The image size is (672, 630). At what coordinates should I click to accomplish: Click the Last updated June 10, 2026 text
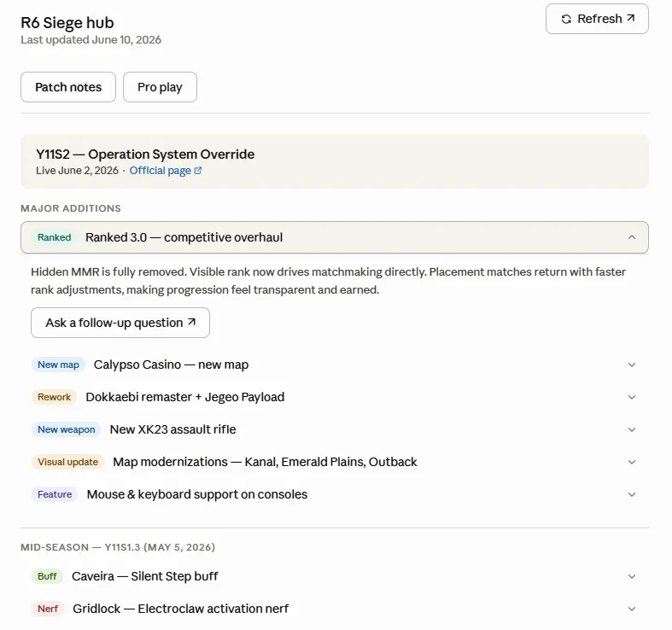pyautogui.click(x=91, y=40)
